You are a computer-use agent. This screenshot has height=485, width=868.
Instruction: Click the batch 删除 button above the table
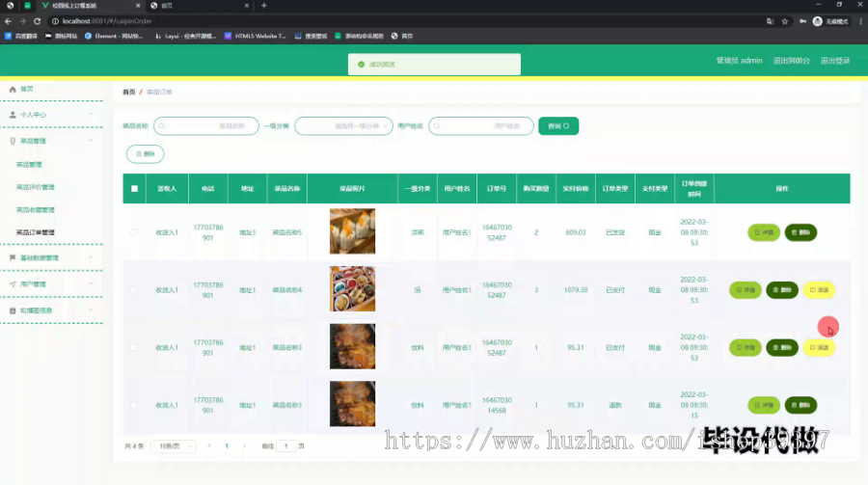click(145, 154)
